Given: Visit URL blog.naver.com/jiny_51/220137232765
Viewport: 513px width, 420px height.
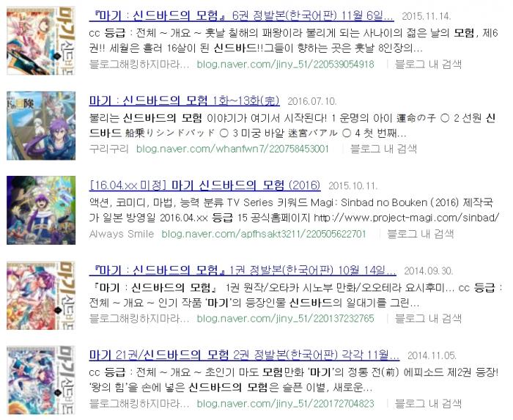Looking at the screenshot, I should pos(285,319).
